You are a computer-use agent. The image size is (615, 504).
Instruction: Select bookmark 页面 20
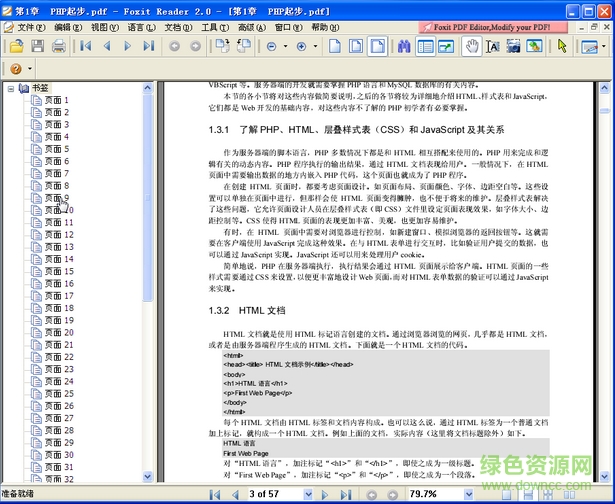(59, 333)
